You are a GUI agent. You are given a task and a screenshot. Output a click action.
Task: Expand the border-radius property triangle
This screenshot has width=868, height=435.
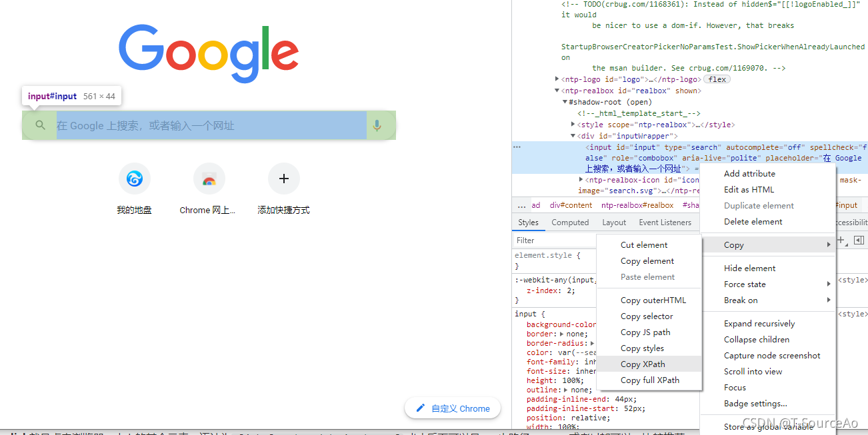point(592,344)
